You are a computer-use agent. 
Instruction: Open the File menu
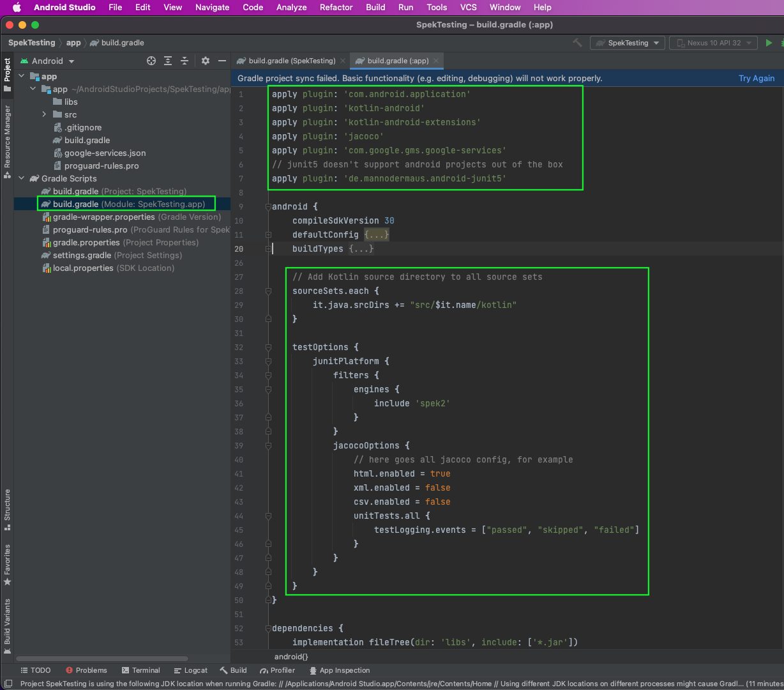pos(116,7)
